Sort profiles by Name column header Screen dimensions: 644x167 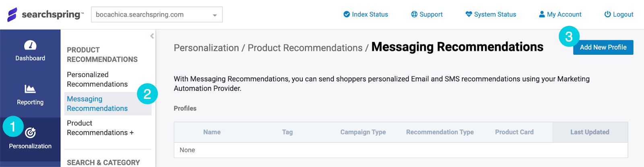tap(212, 132)
